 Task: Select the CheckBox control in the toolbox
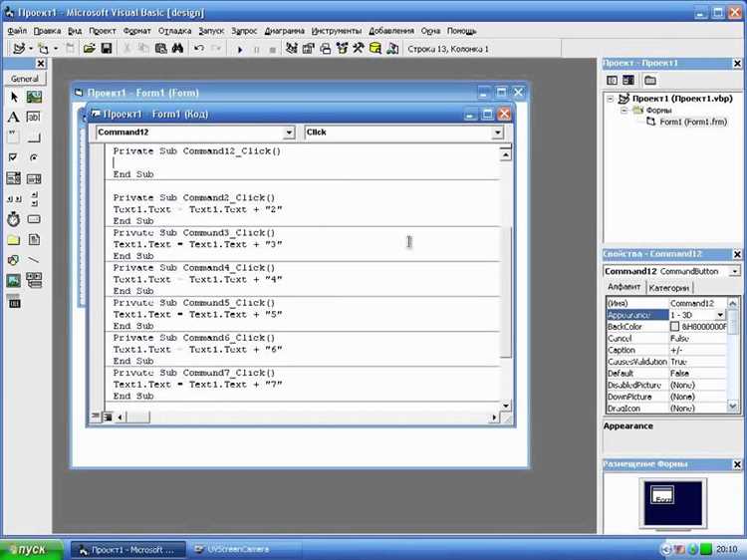pyautogui.click(x=14, y=157)
